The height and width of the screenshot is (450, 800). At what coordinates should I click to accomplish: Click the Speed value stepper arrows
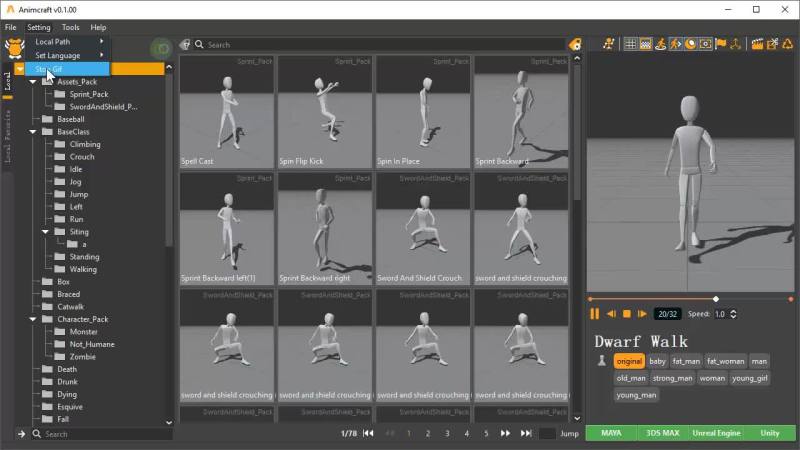(x=733, y=314)
